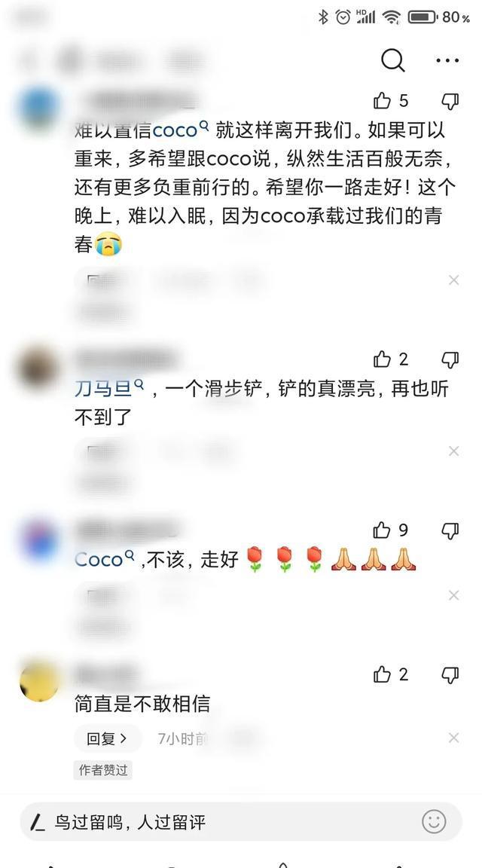Open the three-dot more options menu
This screenshot has width=482, height=868.
tap(447, 60)
